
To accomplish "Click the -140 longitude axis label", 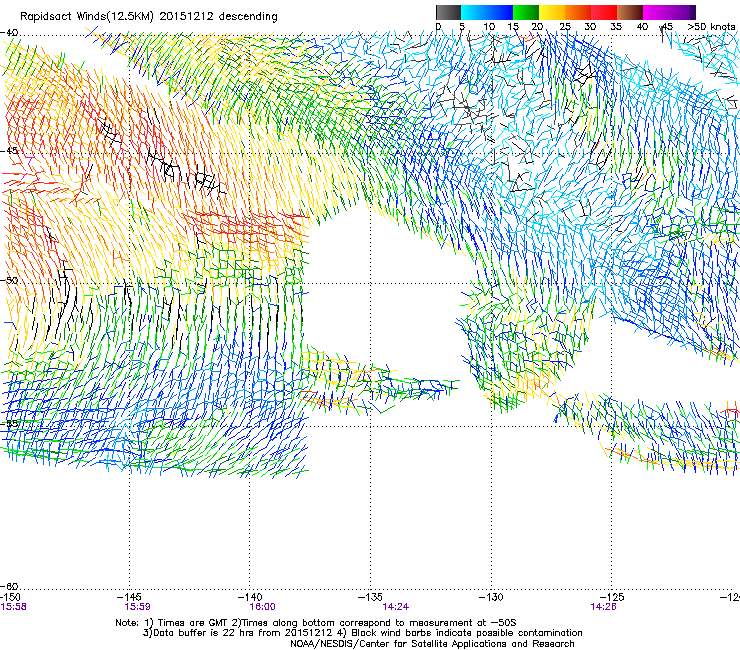I will point(249,597).
